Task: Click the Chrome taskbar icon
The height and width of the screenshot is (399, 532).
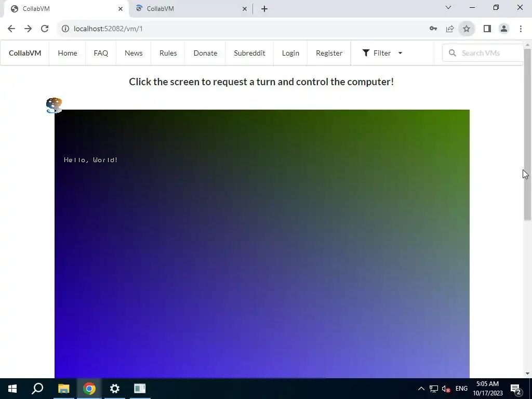Action: pyautogui.click(x=89, y=389)
